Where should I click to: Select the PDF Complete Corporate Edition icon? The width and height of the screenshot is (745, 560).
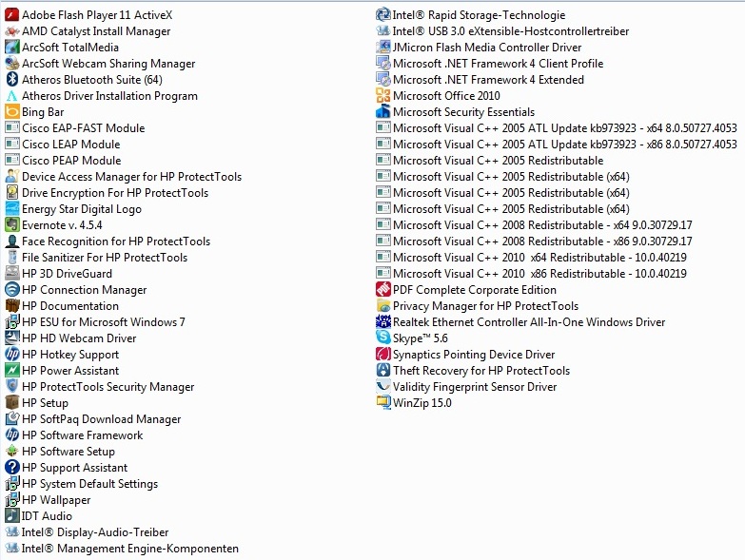click(x=382, y=289)
